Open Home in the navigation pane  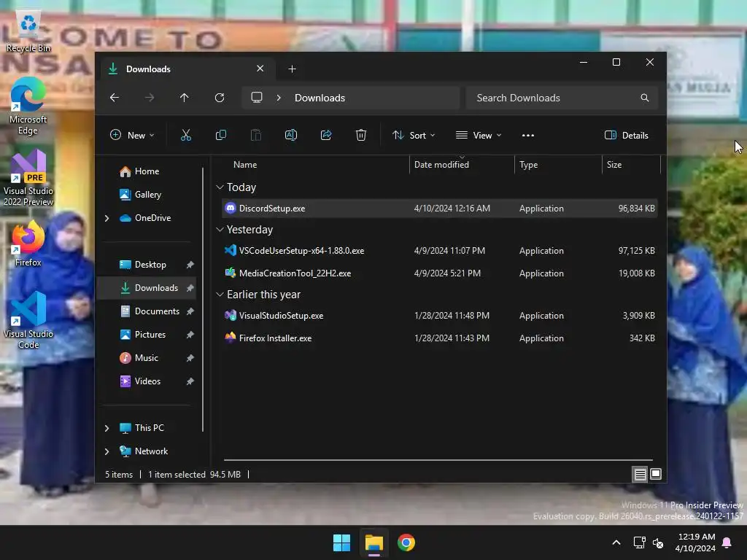146,171
